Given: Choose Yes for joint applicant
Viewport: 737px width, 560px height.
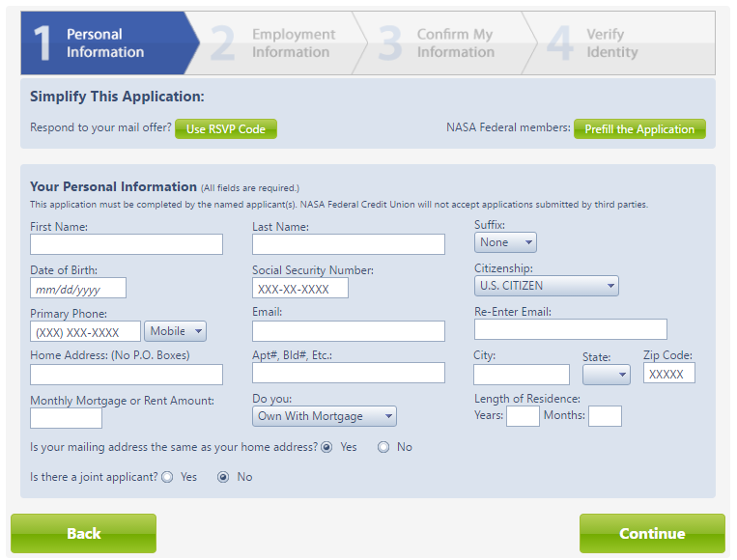Looking at the screenshot, I should tap(167, 477).
